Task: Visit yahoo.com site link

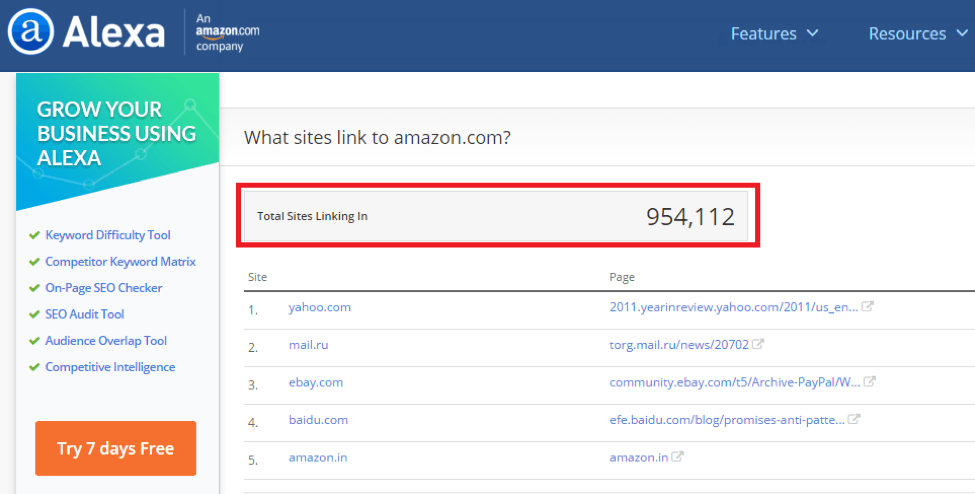Action: [320, 307]
